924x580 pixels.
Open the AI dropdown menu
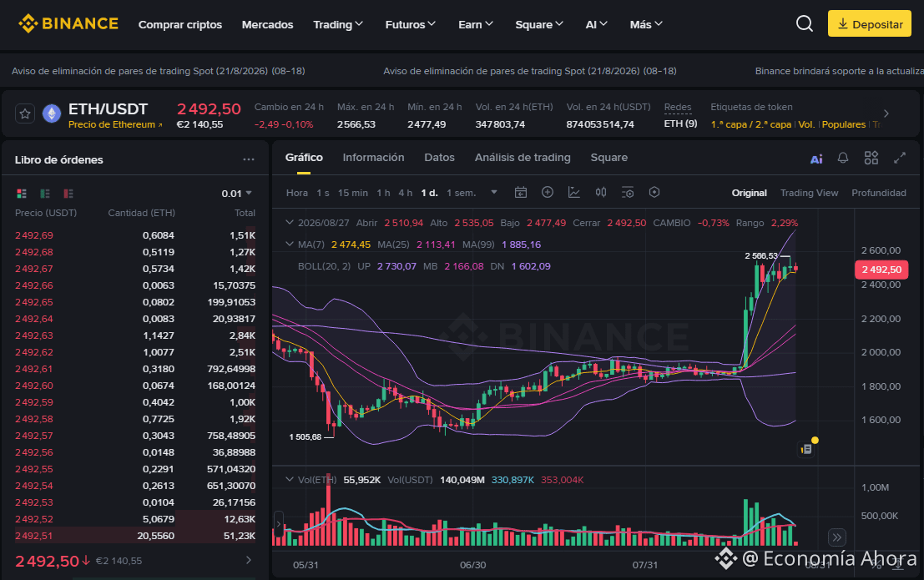pyautogui.click(x=596, y=24)
